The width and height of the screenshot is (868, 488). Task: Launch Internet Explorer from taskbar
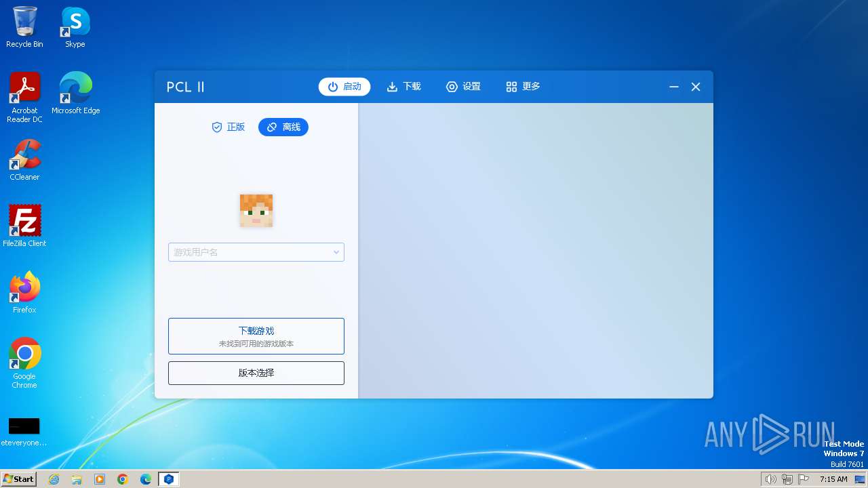pos(54,479)
